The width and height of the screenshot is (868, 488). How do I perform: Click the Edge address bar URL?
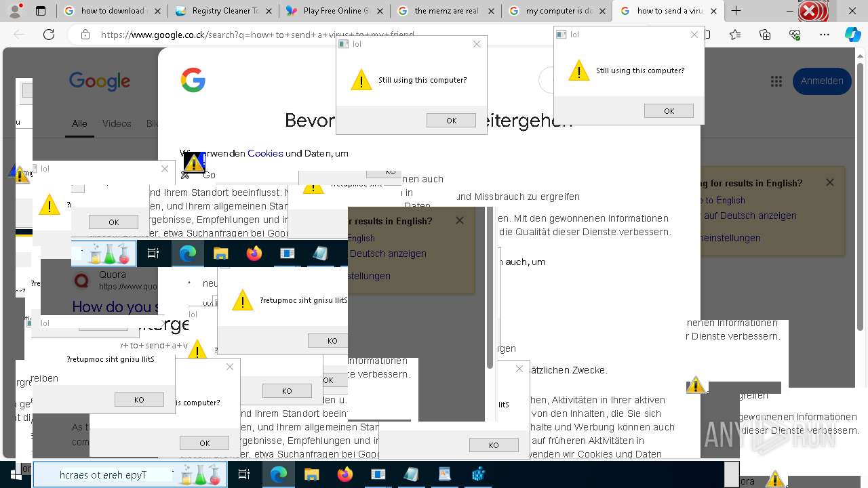258,35
